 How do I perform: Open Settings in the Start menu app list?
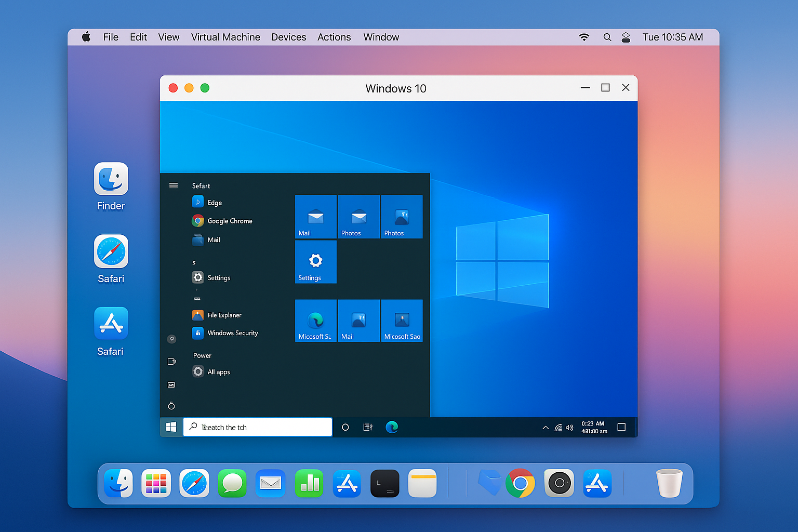(211, 277)
